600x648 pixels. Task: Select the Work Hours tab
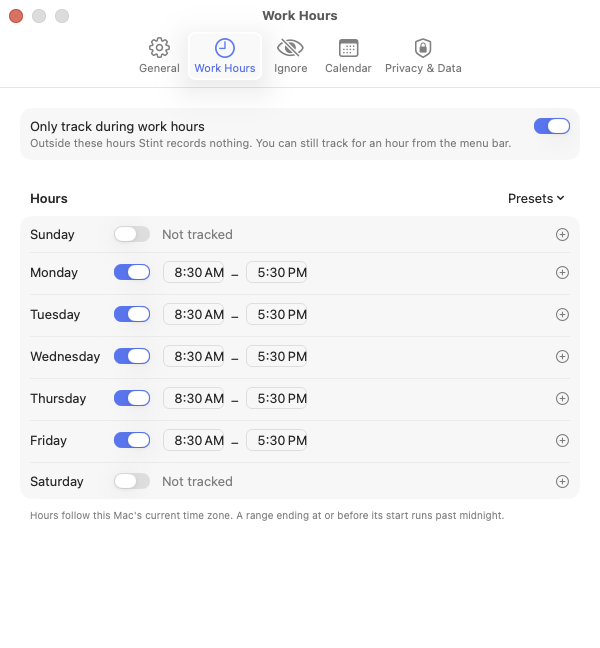click(225, 56)
